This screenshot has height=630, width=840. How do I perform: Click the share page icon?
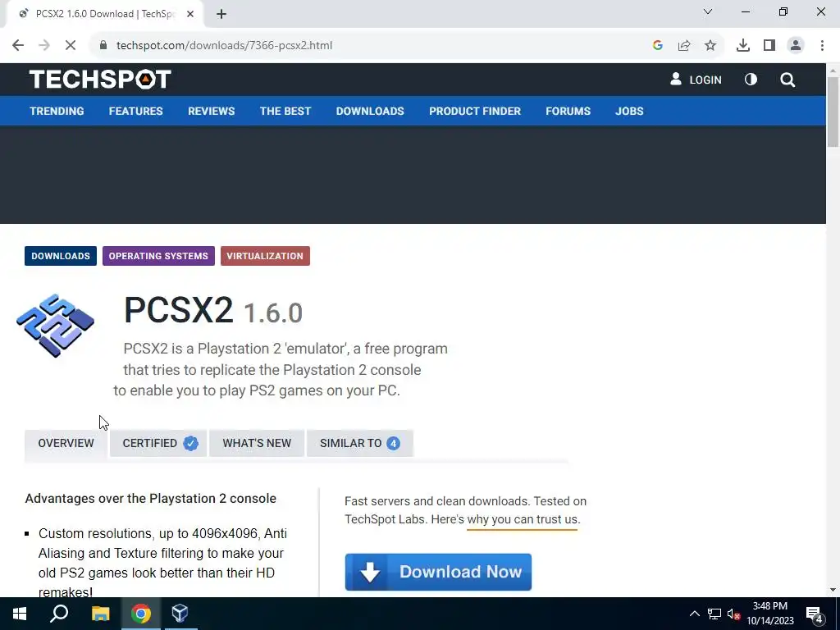tap(684, 46)
